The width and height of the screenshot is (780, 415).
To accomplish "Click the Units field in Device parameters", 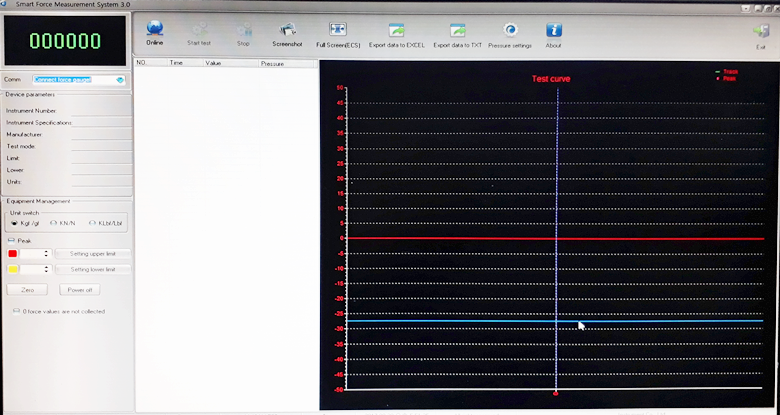I will click(101, 182).
